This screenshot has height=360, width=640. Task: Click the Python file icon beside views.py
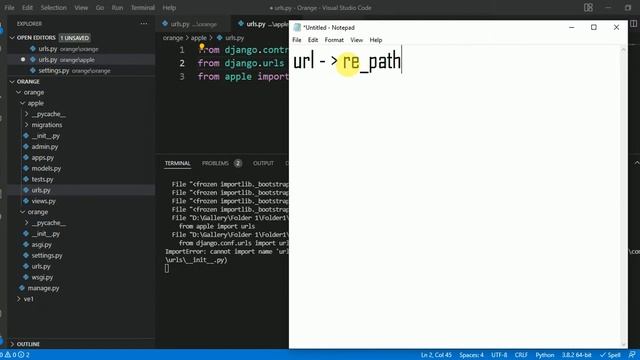[x=26, y=201]
